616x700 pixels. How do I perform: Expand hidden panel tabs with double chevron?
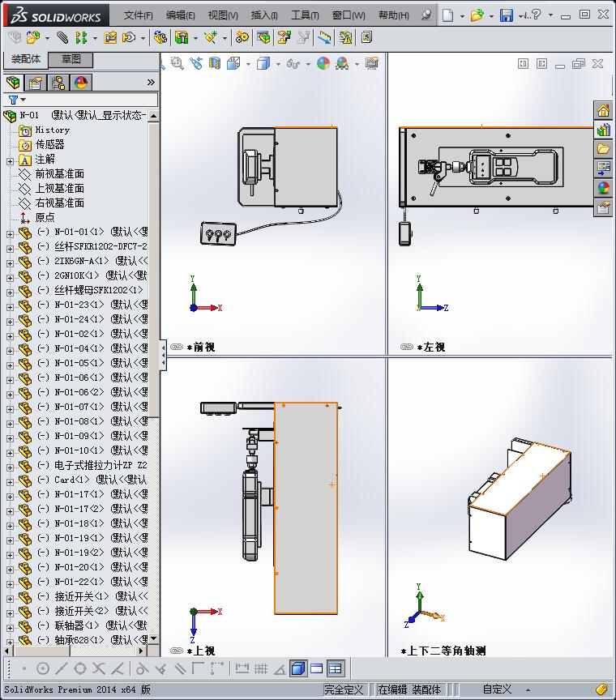151,82
